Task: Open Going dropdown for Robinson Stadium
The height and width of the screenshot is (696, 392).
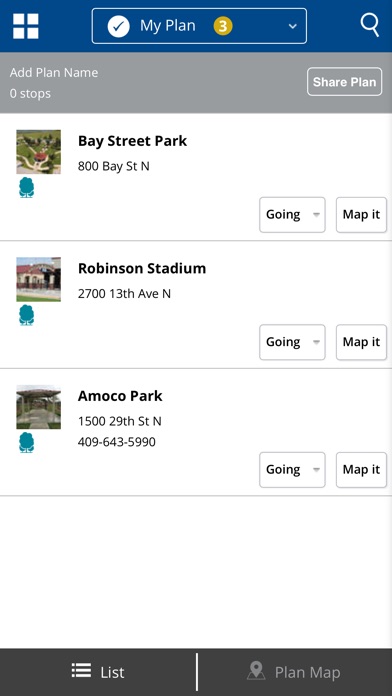Action: click(292, 342)
